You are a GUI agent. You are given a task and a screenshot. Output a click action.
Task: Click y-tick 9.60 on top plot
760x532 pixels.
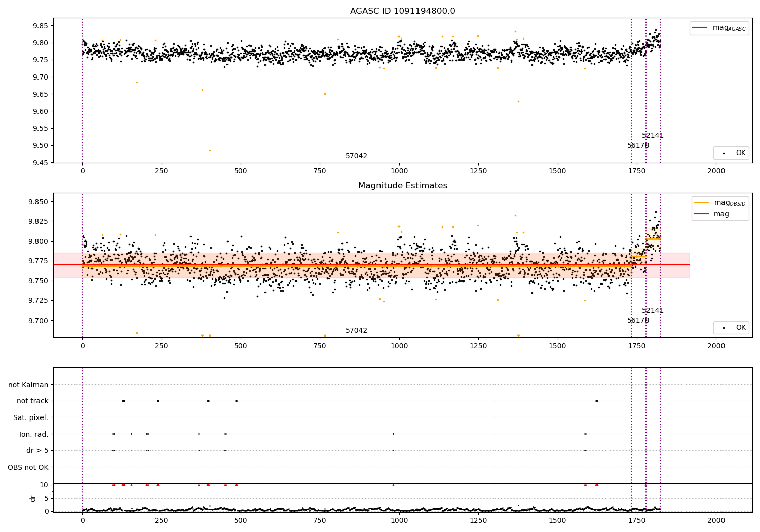tap(40, 111)
